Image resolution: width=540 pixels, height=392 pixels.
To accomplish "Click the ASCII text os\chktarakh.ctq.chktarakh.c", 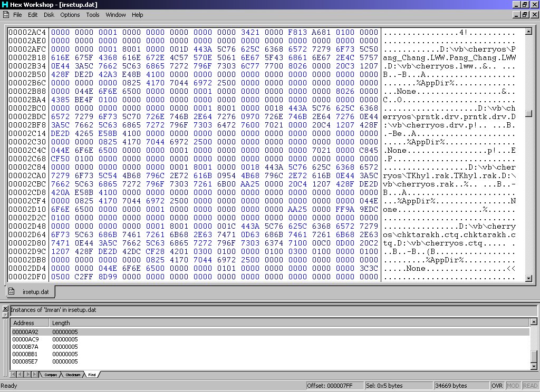I will point(449,234).
